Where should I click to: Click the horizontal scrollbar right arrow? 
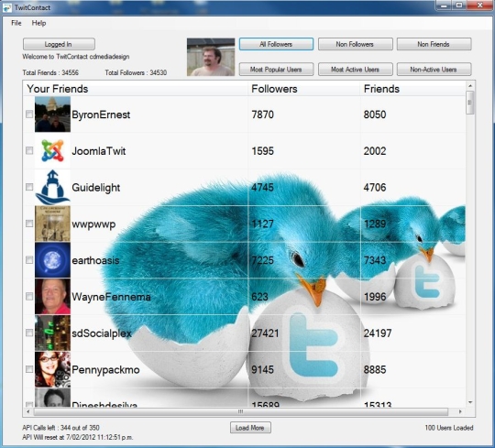(x=460, y=411)
